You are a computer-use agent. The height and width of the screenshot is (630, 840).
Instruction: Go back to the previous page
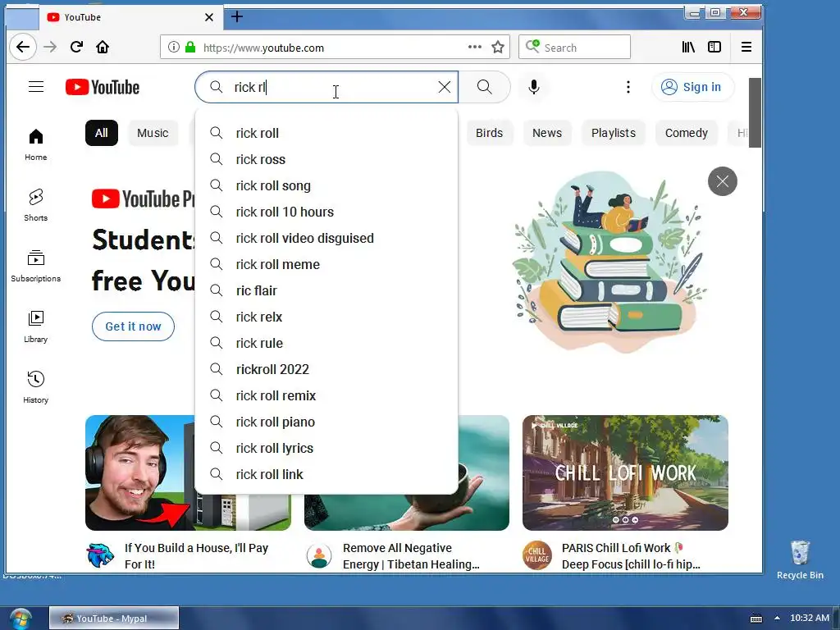click(x=22, y=47)
